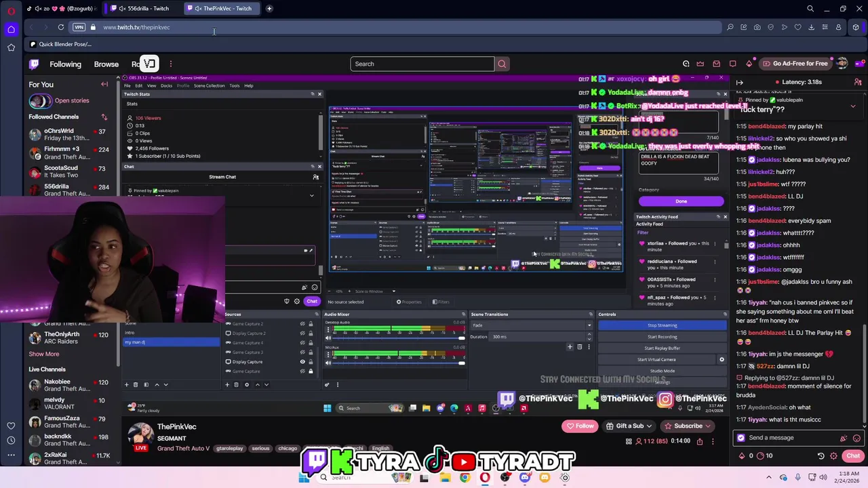868x488 pixels.
Task: Search tabs with top-right magnifier
Action: point(810,9)
